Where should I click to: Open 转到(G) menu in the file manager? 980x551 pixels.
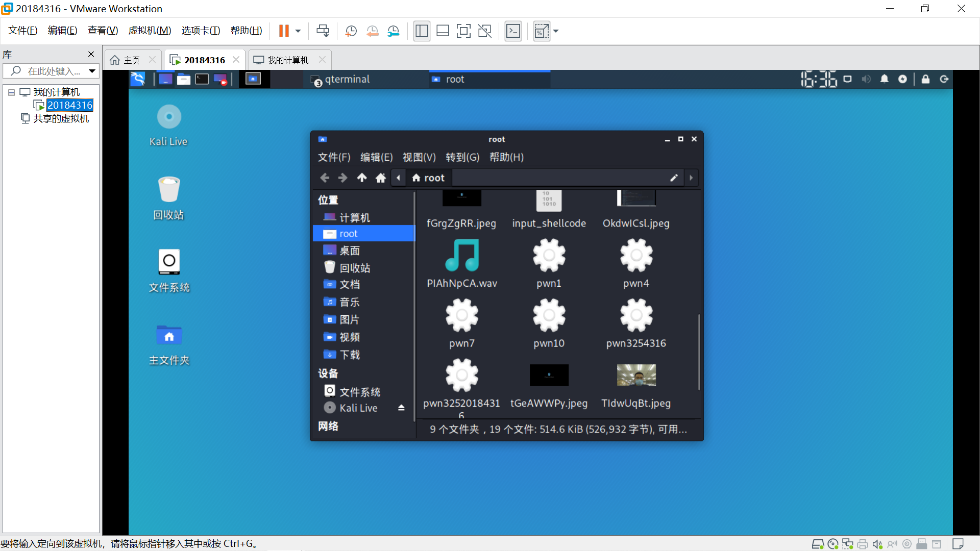(462, 157)
